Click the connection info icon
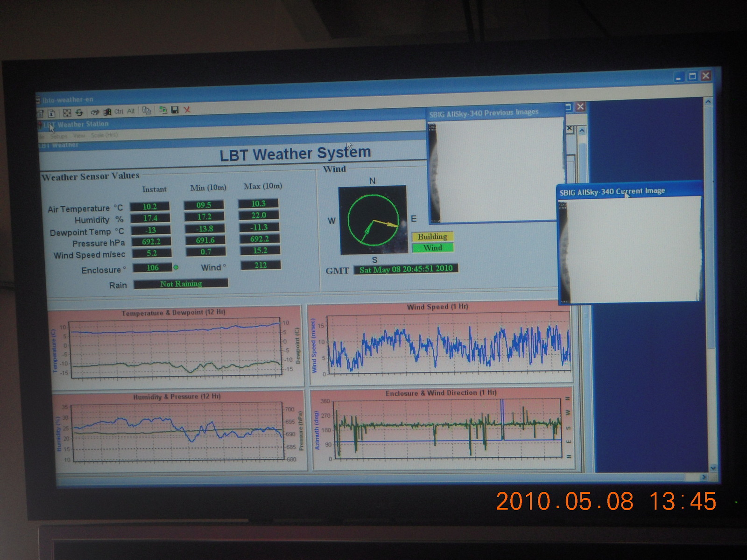This screenshot has width=747, height=560. coord(52,113)
